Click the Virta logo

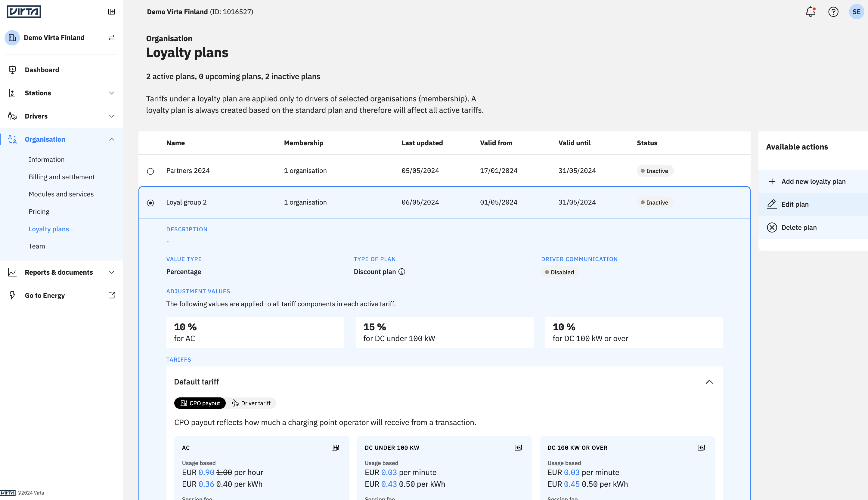coord(24,11)
